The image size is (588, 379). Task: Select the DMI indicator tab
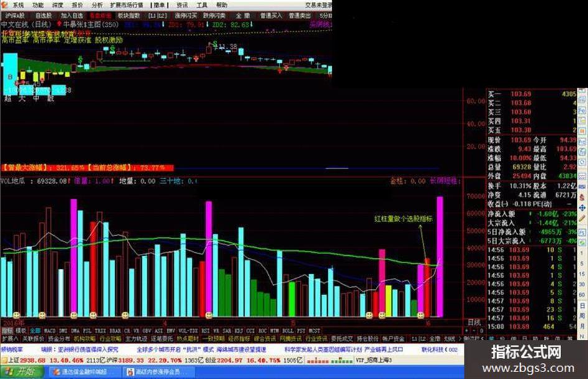63,330
